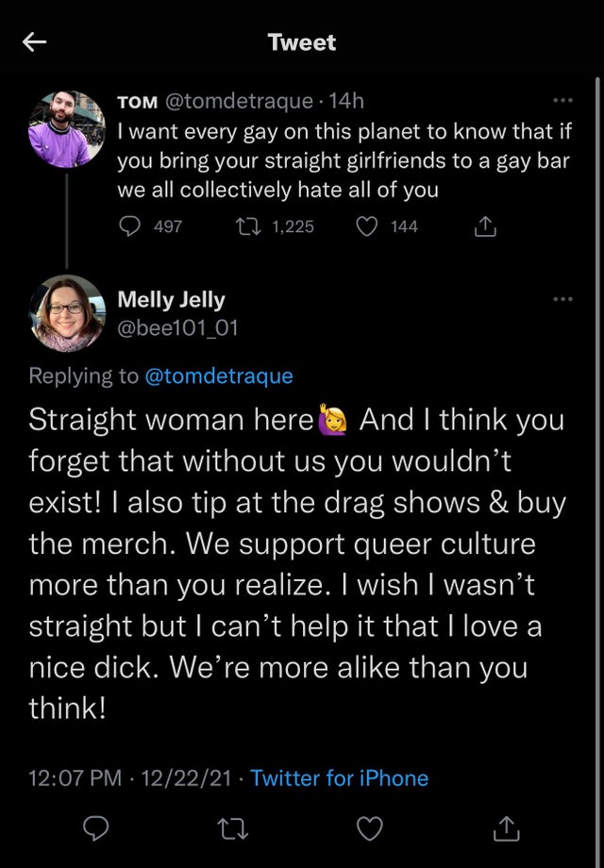Reply to Tom's tweet via the speech bubble
604x868 pixels.
131,226
